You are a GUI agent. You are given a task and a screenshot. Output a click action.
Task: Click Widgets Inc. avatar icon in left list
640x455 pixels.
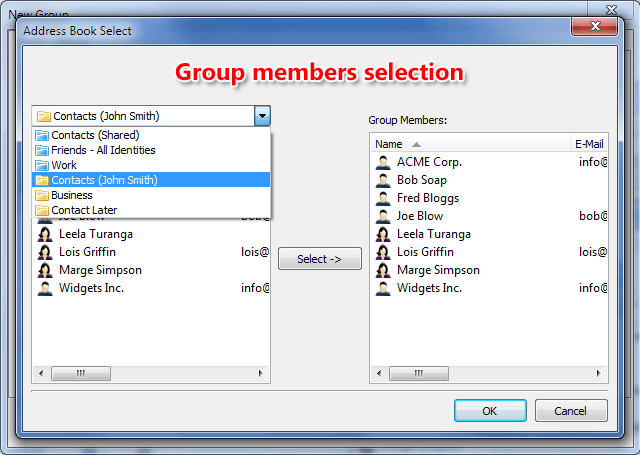(x=45, y=288)
